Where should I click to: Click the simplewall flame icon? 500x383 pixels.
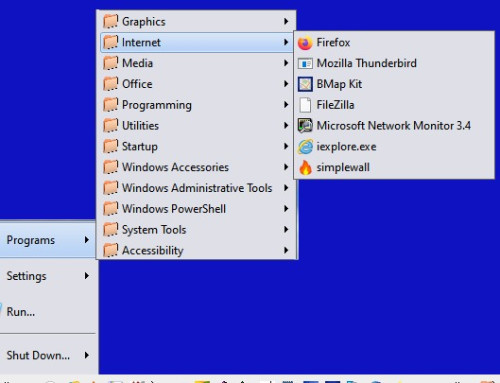point(305,167)
